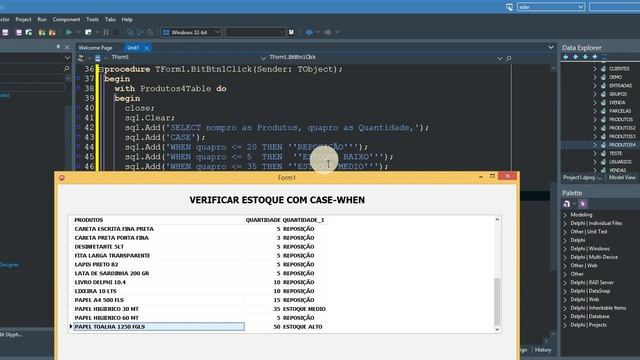Switch to the Welcome Page tab
This screenshot has height=360, width=640.
(95, 48)
